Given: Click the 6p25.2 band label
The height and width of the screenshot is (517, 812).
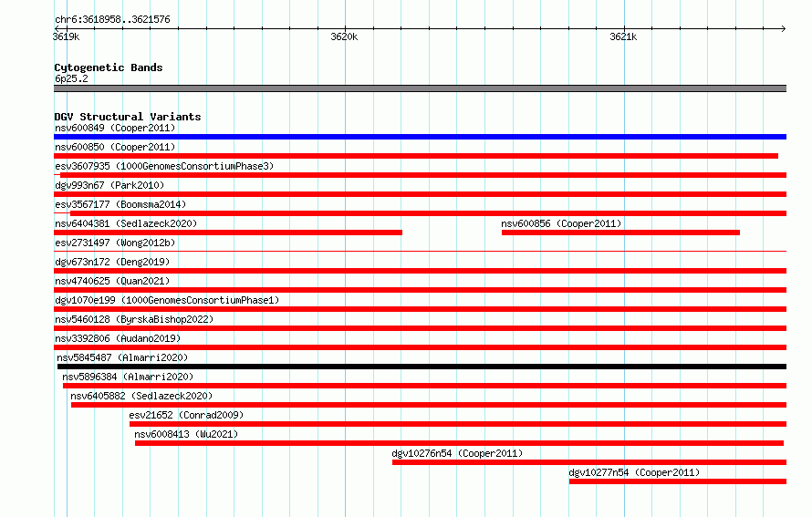Looking at the screenshot, I should (71, 78).
